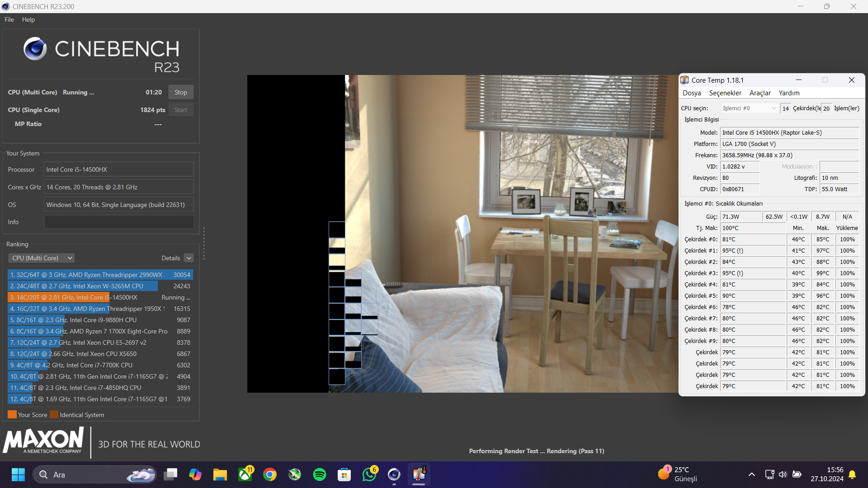Open the CPU (Multi Core) ranking dropdown
This screenshot has height=488, width=868.
pyautogui.click(x=41, y=258)
